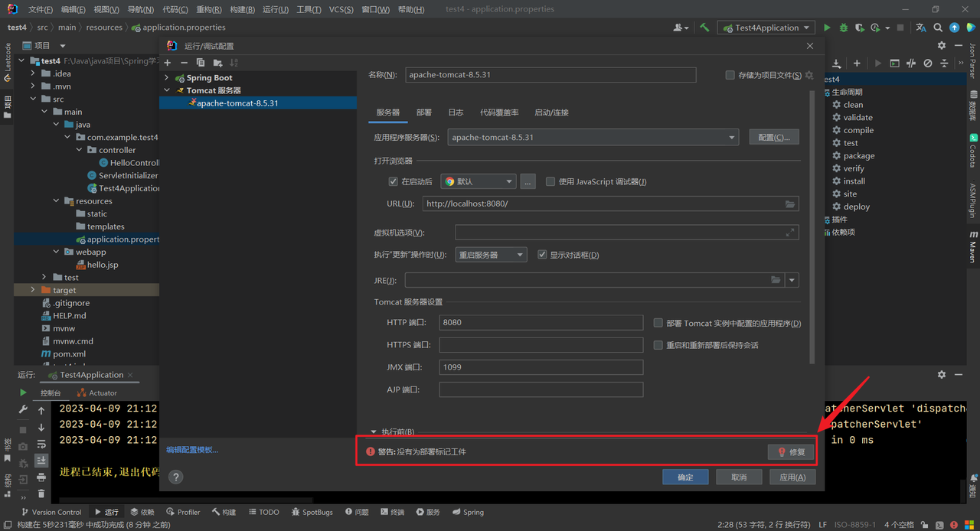Open the edit configuration templates link
This screenshot has height=531, width=980.
point(192,450)
